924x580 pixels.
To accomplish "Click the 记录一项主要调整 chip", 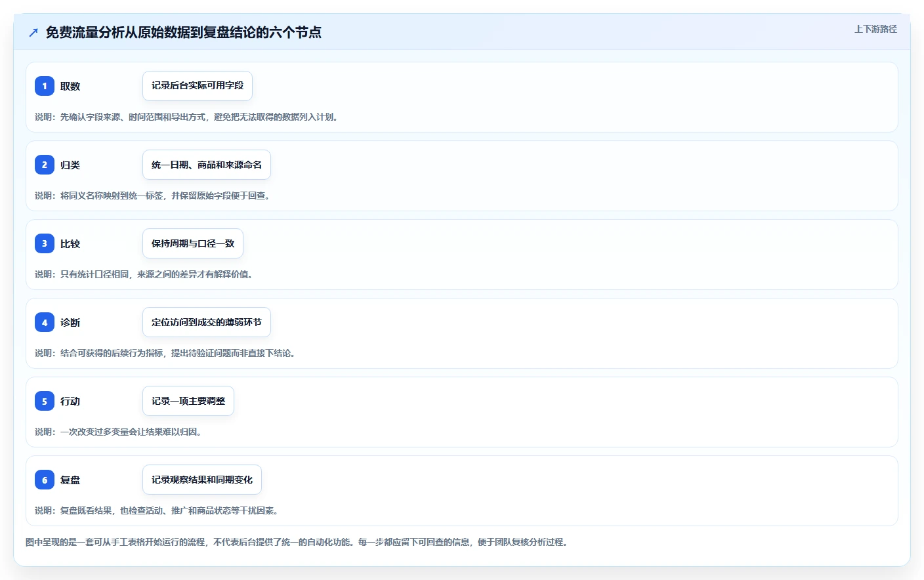I will pyautogui.click(x=188, y=401).
